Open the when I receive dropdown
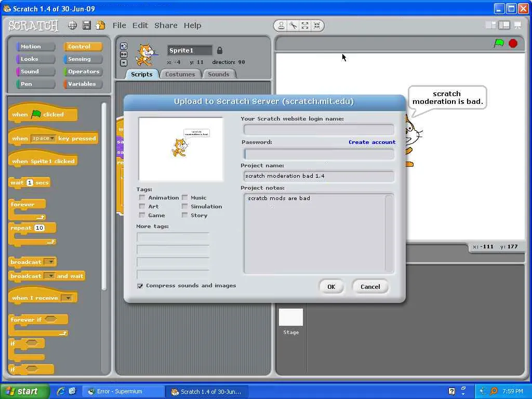 68,298
